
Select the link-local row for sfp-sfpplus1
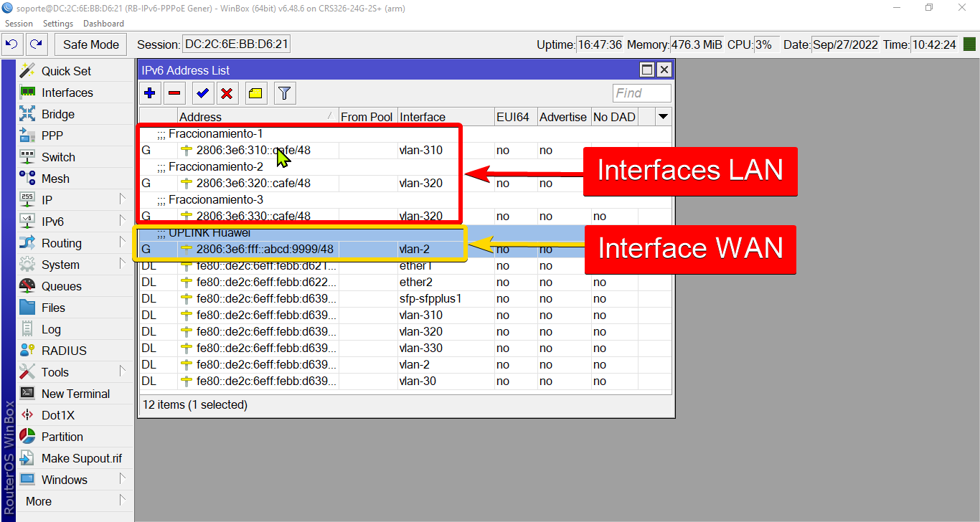[405, 299]
